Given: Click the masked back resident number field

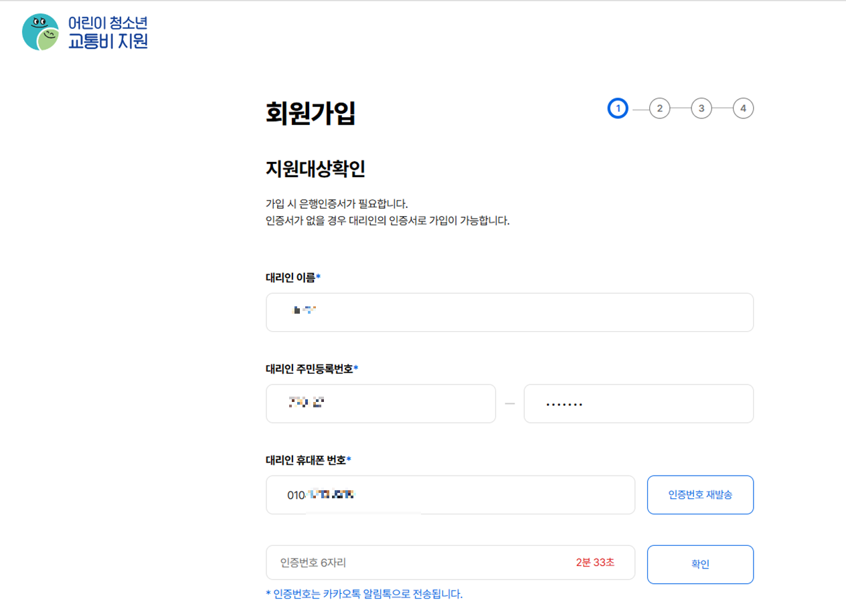Looking at the screenshot, I should pyautogui.click(x=639, y=403).
